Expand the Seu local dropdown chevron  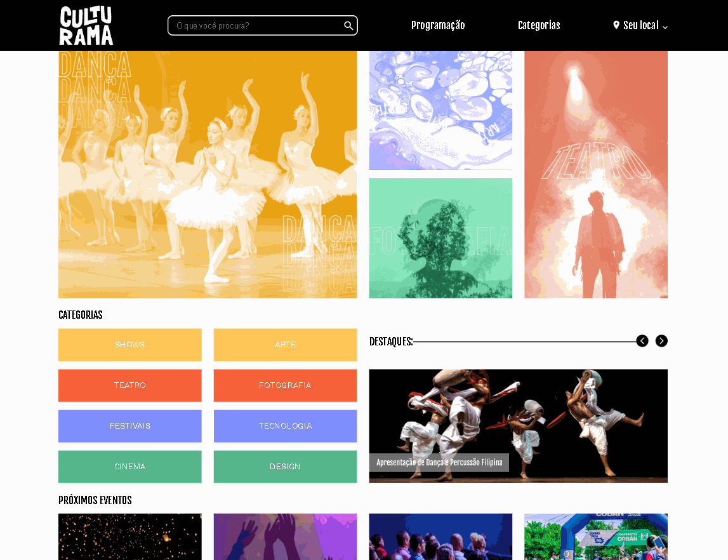coord(665,27)
